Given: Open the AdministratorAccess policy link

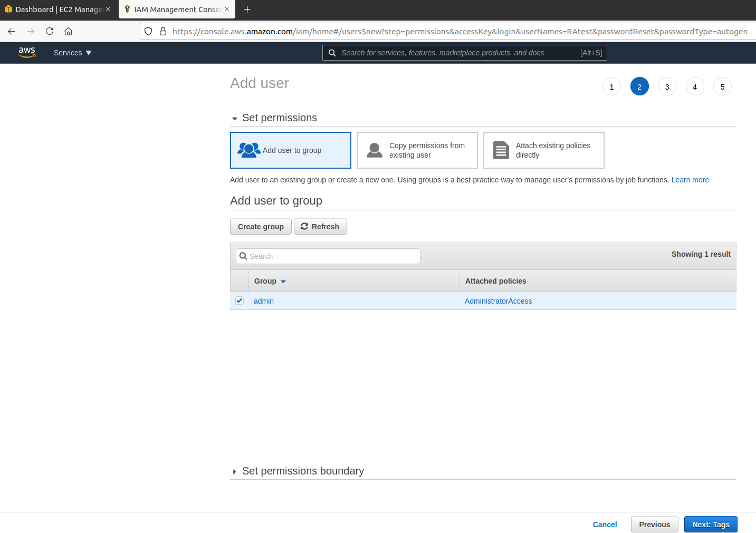Looking at the screenshot, I should 498,301.
